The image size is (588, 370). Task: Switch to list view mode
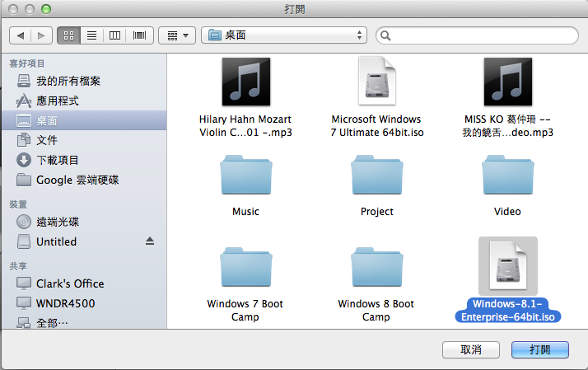coord(91,35)
